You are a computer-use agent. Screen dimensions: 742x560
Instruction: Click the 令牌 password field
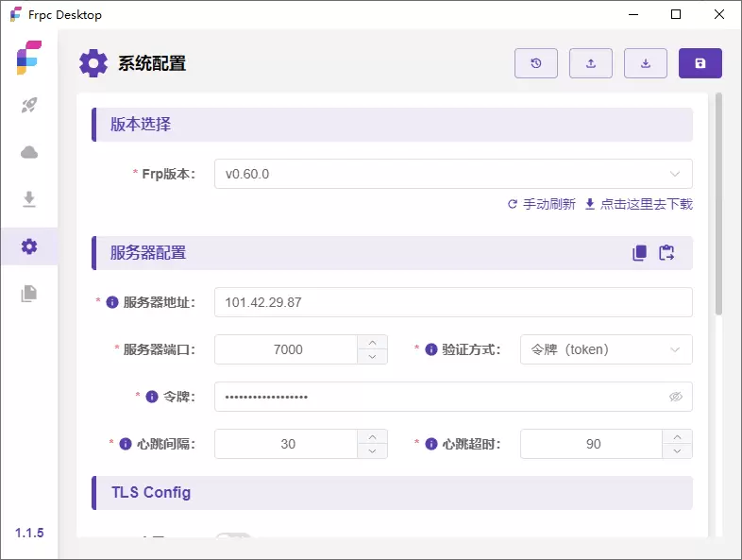pos(453,397)
